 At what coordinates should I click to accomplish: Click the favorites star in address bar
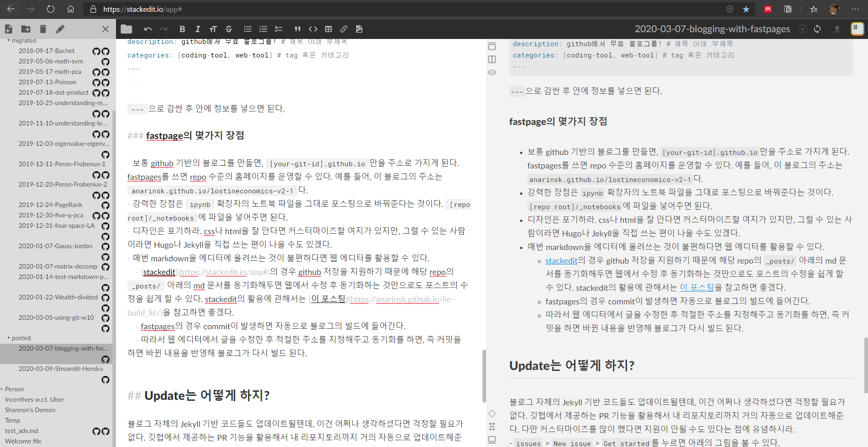pyautogui.click(x=746, y=9)
